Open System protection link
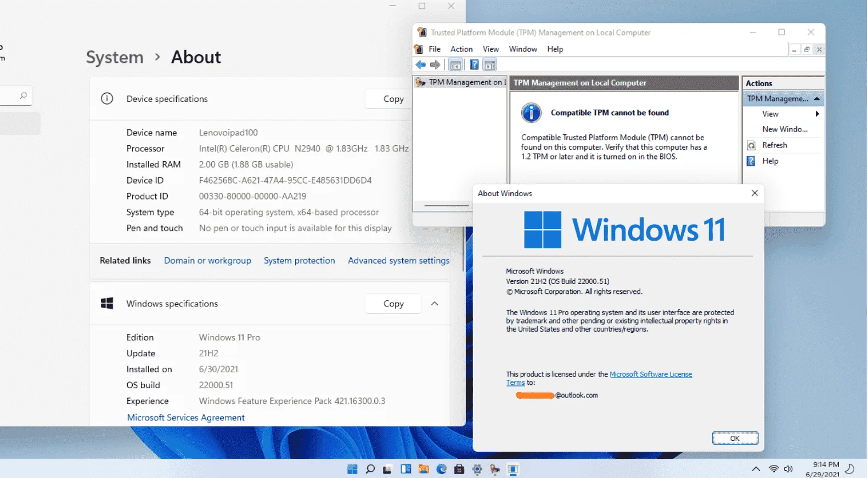 click(x=299, y=260)
